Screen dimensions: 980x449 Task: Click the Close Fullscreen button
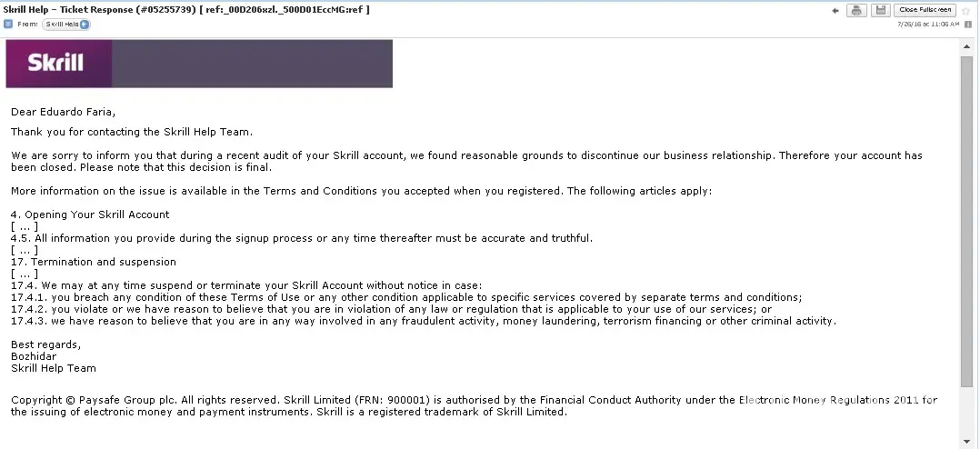925,10
